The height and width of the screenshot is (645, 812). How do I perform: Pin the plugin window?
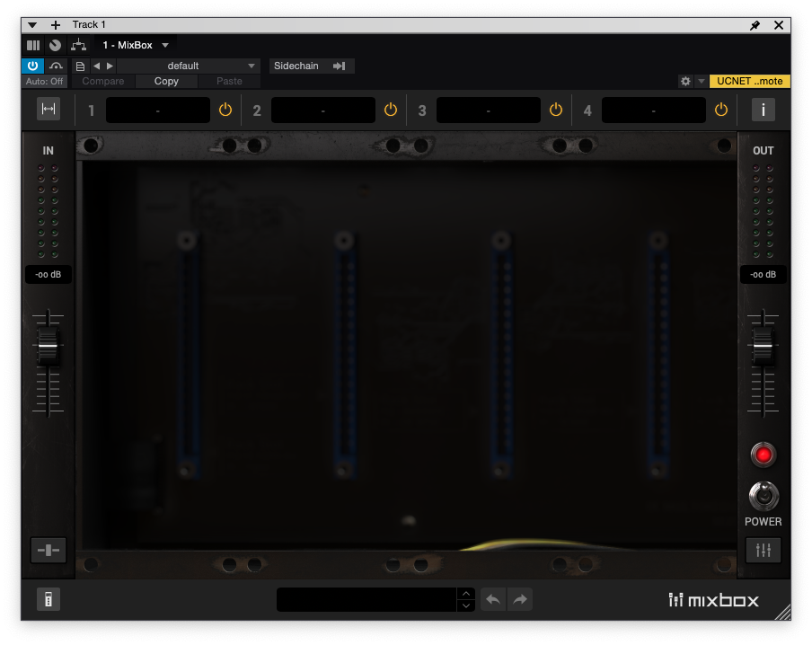[x=755, y=25]
